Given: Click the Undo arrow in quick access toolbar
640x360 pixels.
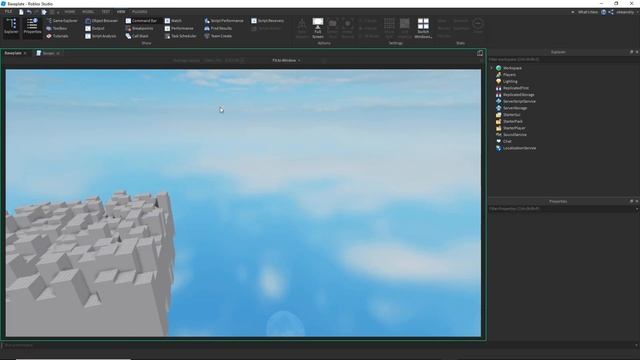Looking at the screenshot, I should click(x=29, y=12).
